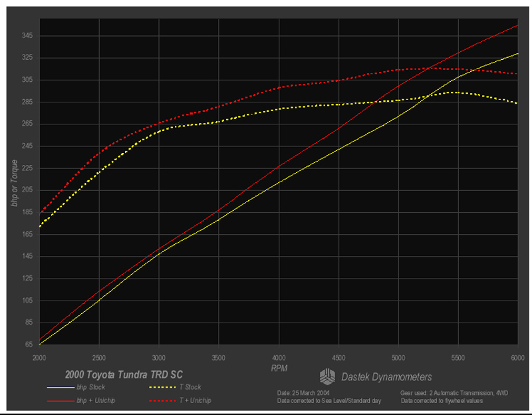The image size is (532, 415).
Task: Click the '2000 Toyota Tundra TRD SC' title
Action: tap(124, 374)
